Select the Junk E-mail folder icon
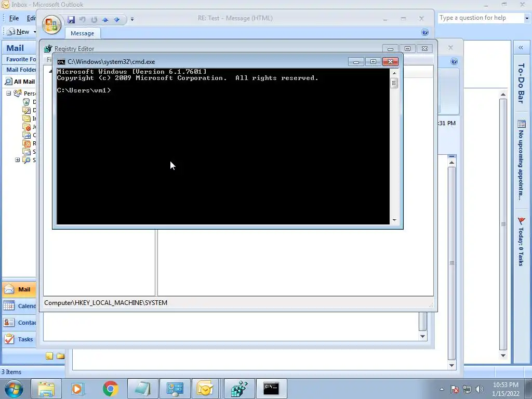 click(26, 127)
